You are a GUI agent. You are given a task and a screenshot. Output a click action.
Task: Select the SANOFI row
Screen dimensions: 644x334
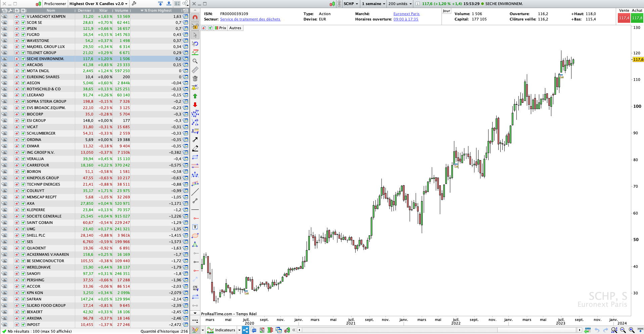tap(95, 274)
